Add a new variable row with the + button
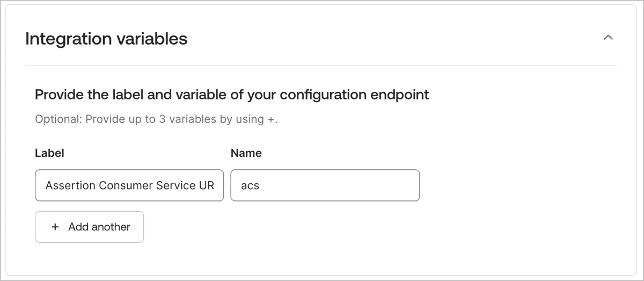This screenshot has width=644, height=281. pos(90,227)
